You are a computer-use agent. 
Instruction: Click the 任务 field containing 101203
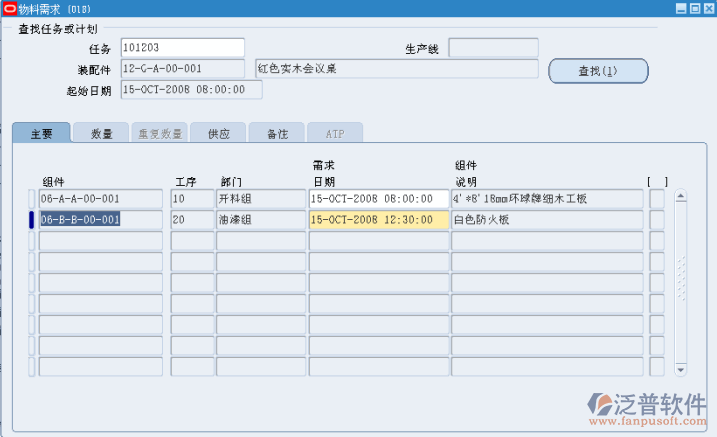point(181,48)
